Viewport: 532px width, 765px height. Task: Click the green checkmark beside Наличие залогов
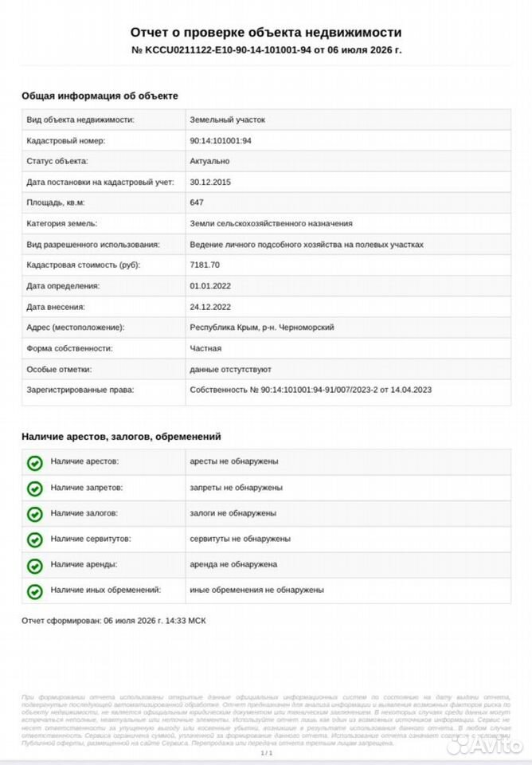pyautogui.click(x=34, y=514)
